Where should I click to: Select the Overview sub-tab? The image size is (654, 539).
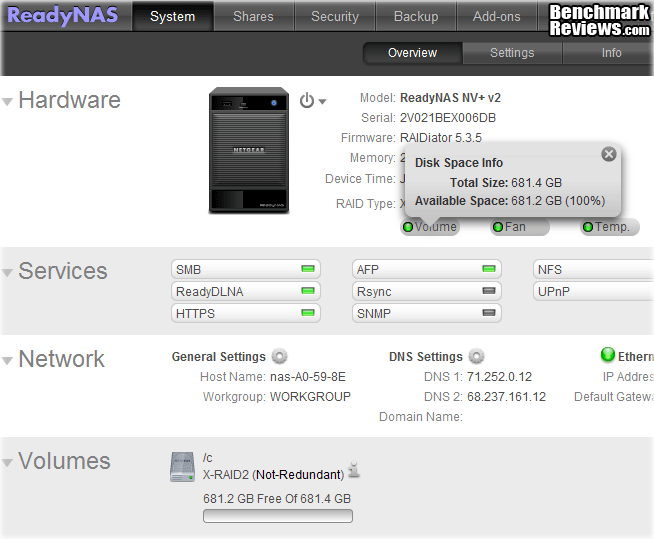[413, 53]
